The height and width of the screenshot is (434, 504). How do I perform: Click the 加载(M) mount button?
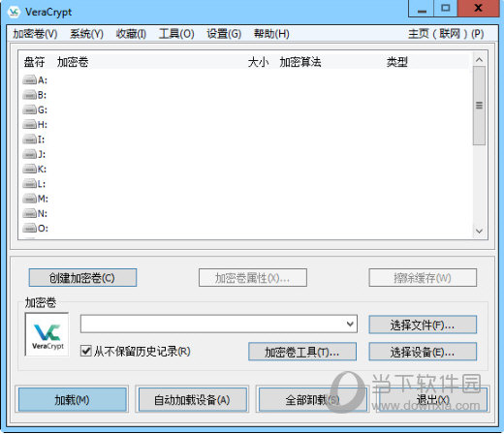click(x=72, y=399)
